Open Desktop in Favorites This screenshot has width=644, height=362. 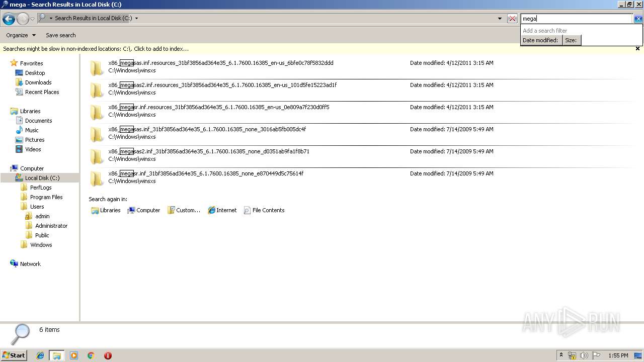35,73
